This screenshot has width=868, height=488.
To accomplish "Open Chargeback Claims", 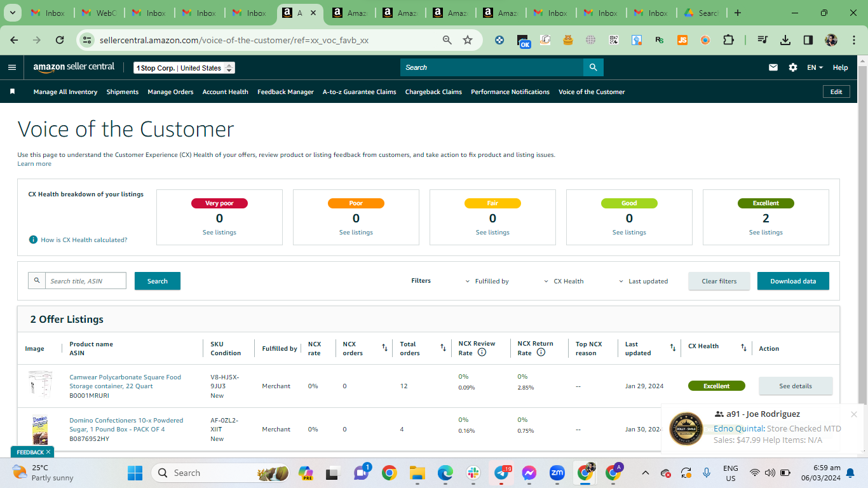I will (433, 91).
